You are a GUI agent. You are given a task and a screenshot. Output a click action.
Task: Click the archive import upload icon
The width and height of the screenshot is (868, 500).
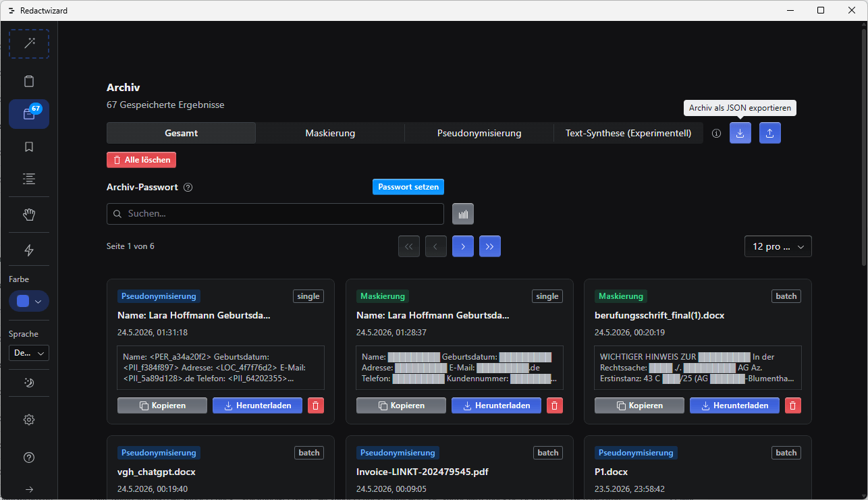pos(770,133)
